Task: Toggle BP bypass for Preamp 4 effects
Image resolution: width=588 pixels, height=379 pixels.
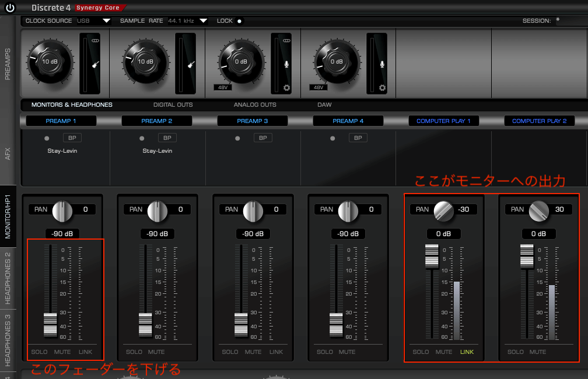Action: tap(358, 138)
